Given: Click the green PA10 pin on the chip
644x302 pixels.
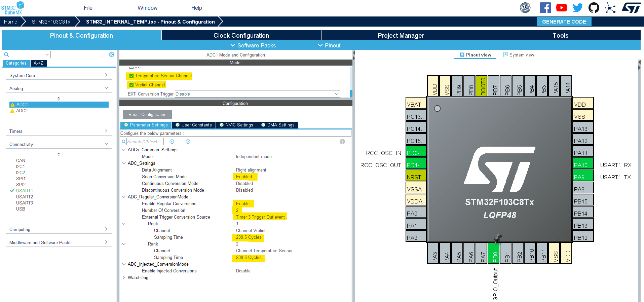Looking at the screenshot, I should click(x=583, y=165).
